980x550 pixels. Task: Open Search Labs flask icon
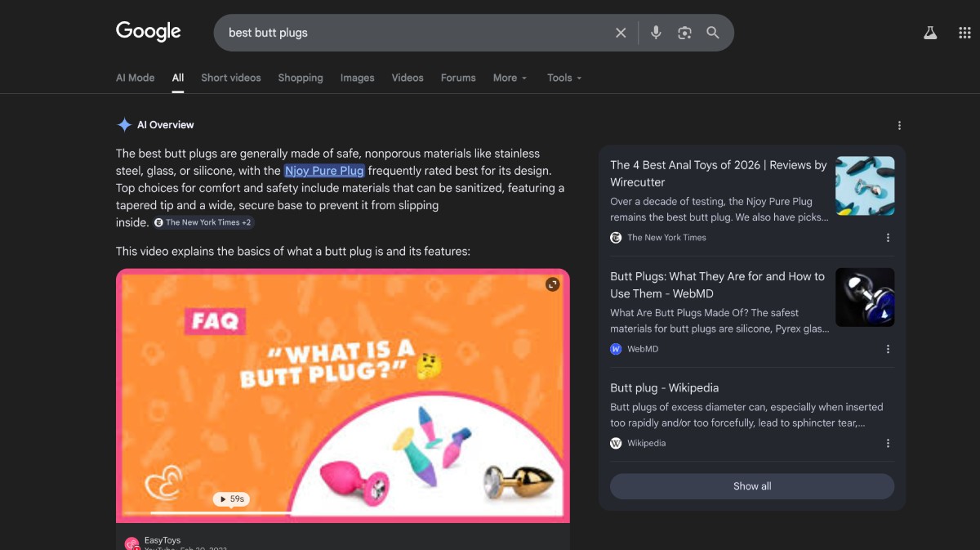click(929, 33)
